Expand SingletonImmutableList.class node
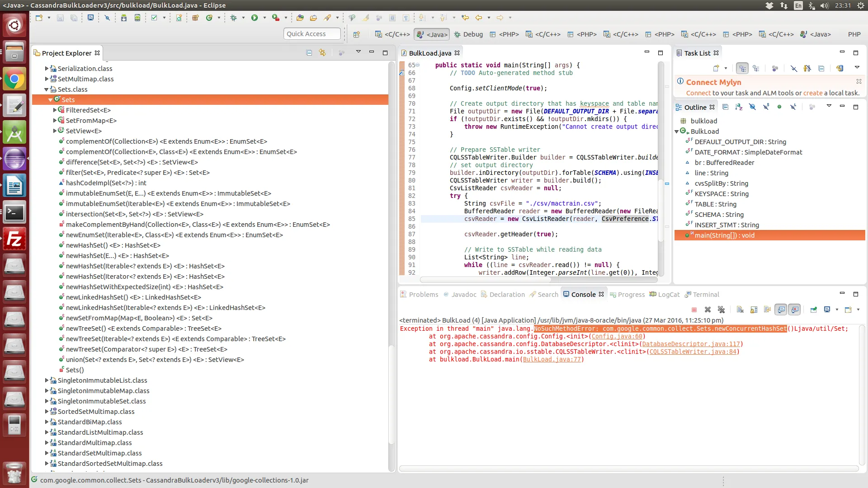 point(46,380)
